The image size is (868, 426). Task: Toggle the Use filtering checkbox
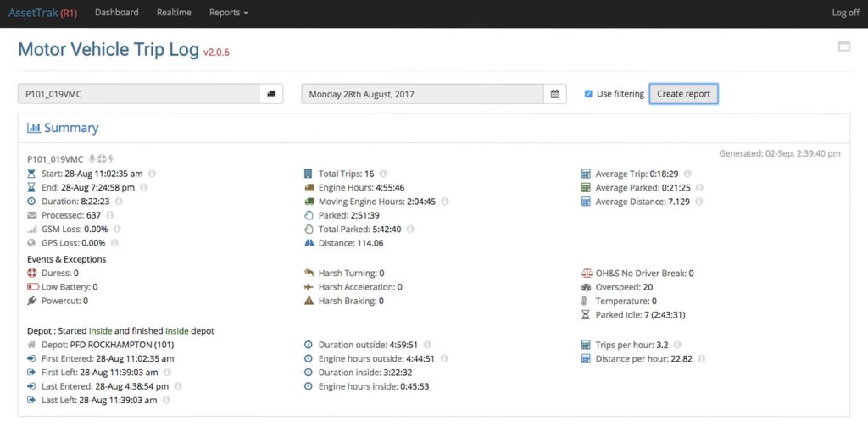pyautogui.click(x=588, y=94)
